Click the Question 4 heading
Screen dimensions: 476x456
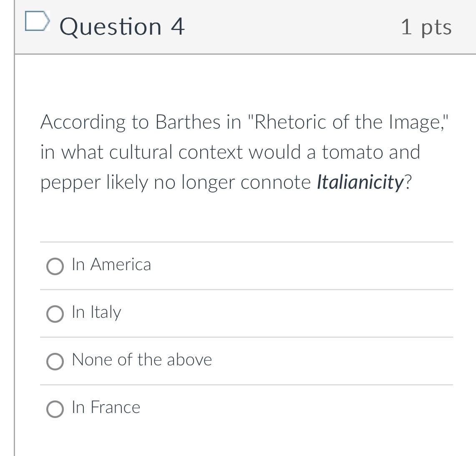pos(122,27)
